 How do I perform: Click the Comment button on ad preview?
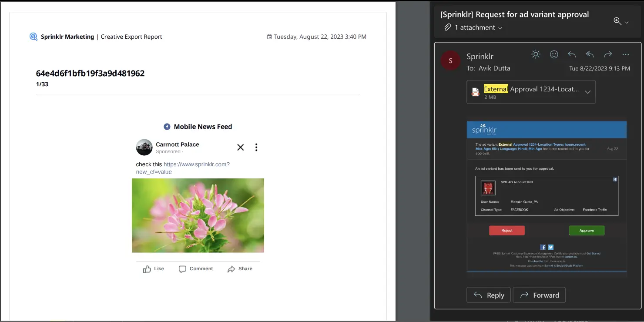[196, 269]
